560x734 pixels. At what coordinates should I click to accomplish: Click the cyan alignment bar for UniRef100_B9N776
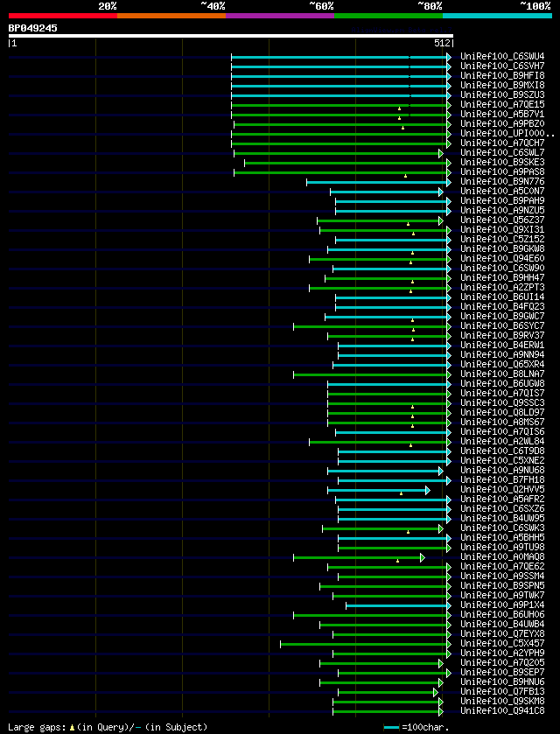coord(379,182)
